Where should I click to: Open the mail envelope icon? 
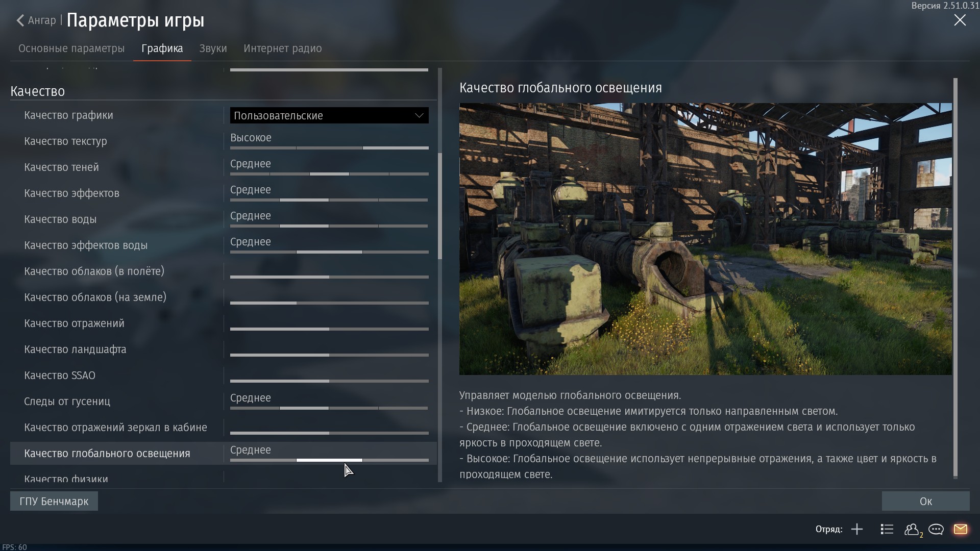pyautogui.click(x=960, y=529)
